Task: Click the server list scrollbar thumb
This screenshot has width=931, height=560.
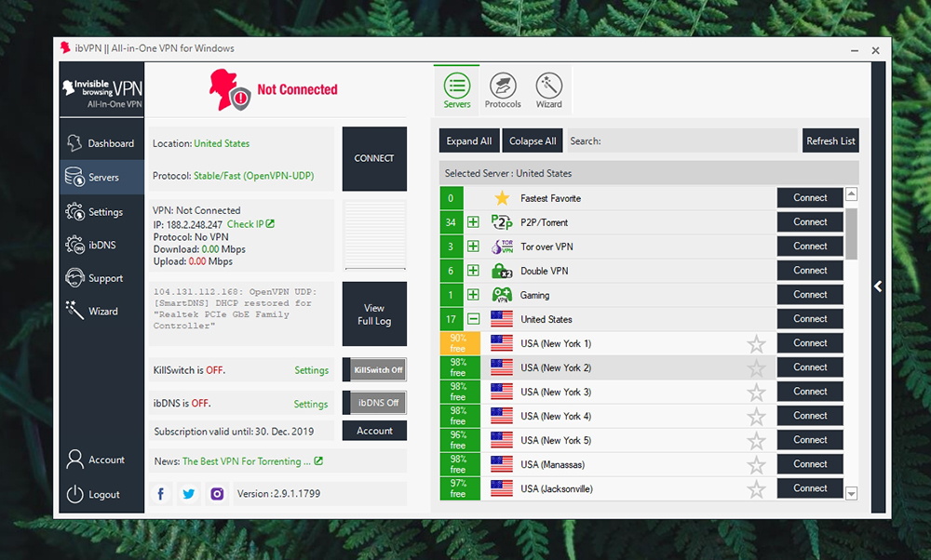Action: pyautogui.click(x=852, y=233)
